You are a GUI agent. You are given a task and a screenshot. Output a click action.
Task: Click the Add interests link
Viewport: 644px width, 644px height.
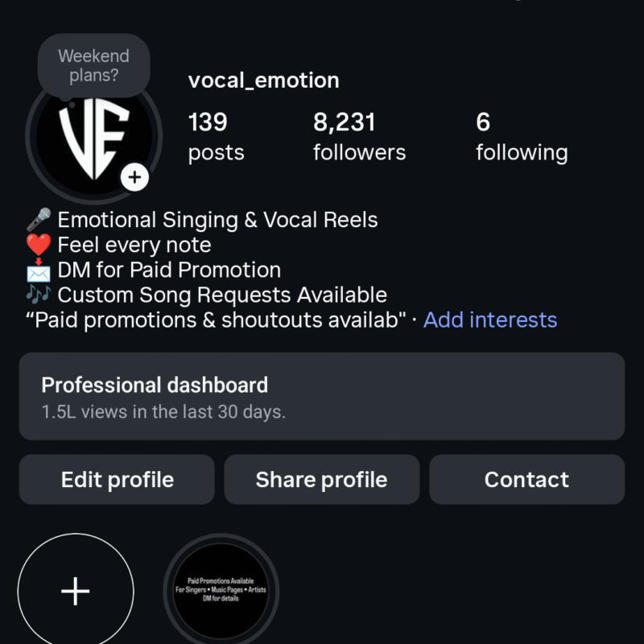click(490, 320)
